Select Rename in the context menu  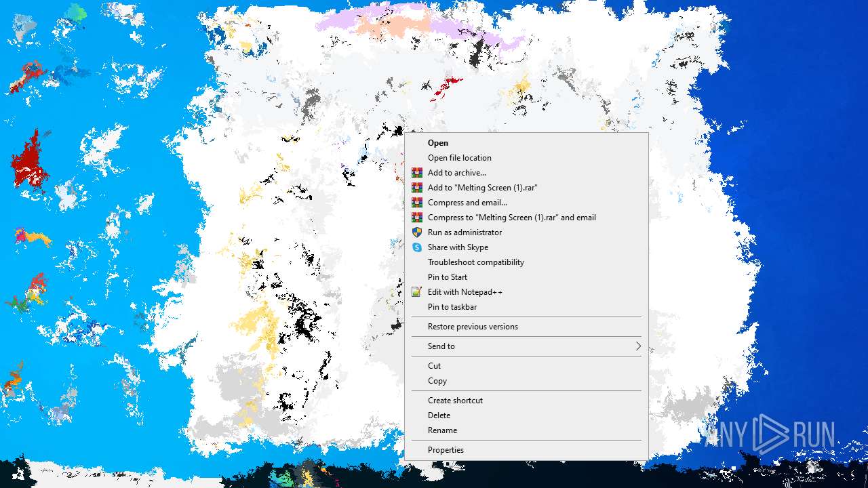click(526, 430)
